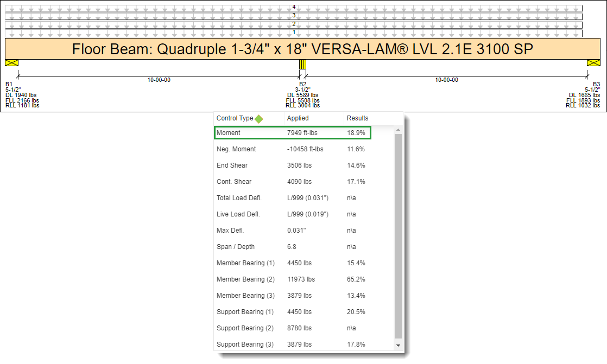Select the highlighted Moment row
Image resolution: width=607 pixels, height=364 pixels.
tap(293, 133)
